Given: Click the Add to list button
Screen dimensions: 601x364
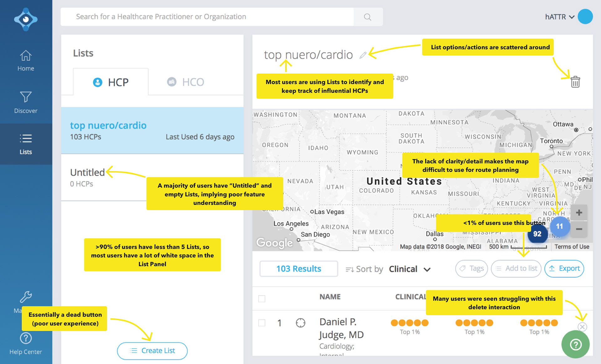Looking at the screenshot, I should 516,269.
